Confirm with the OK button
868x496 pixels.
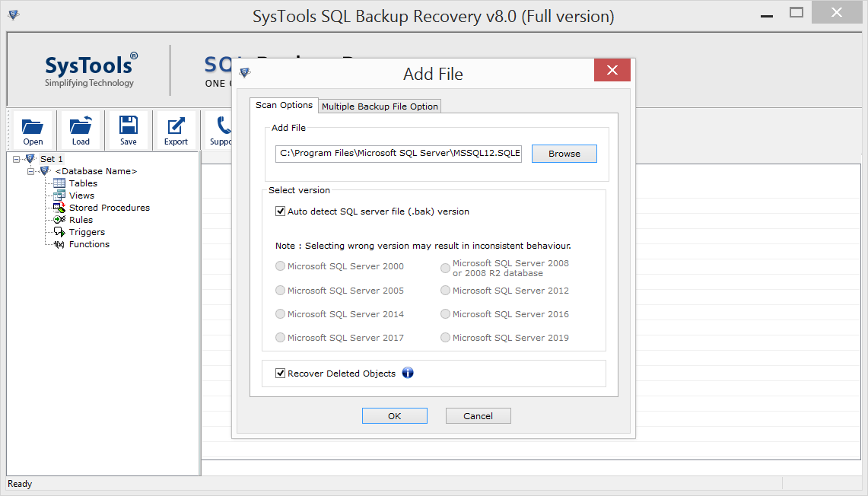[x=395, y=415]
